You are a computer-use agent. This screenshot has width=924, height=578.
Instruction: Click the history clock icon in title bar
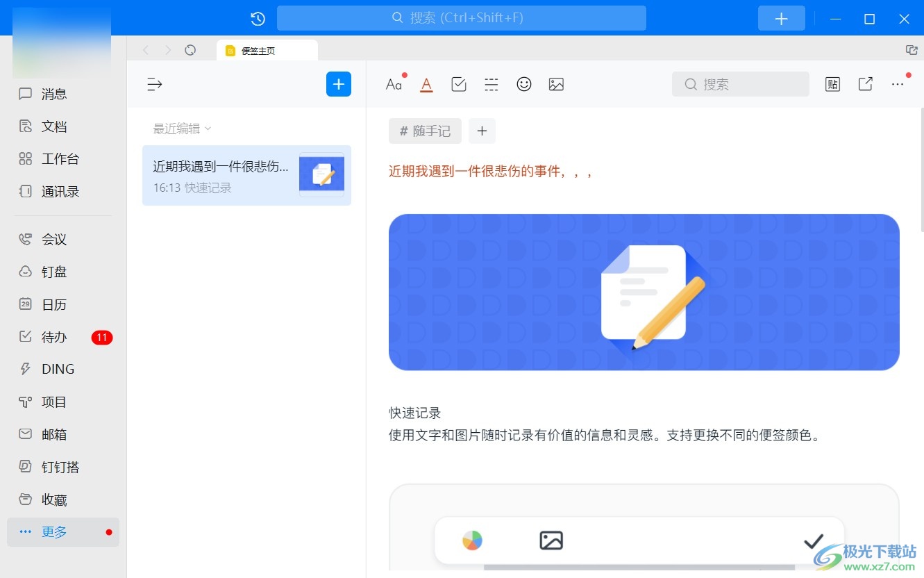(258, 19)
